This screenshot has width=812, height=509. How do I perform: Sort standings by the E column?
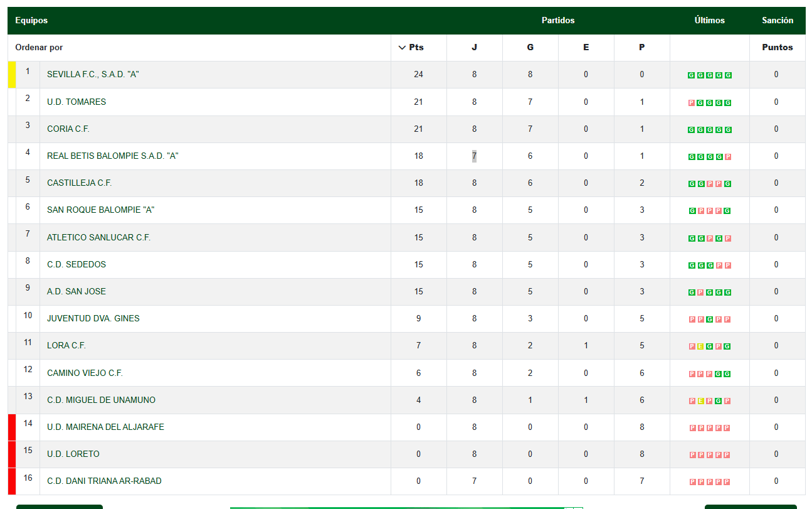[x=586, y=47]
